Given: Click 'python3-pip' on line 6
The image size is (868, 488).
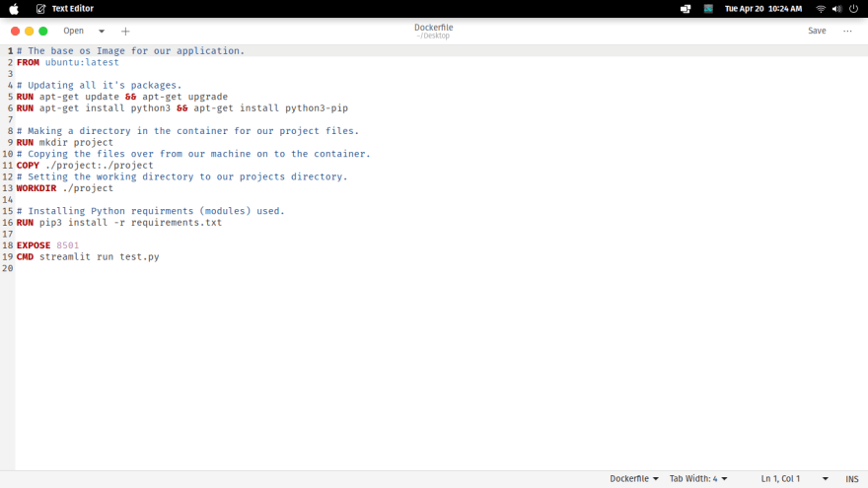Looking at the screenshot, I should [x=317, y=108].
